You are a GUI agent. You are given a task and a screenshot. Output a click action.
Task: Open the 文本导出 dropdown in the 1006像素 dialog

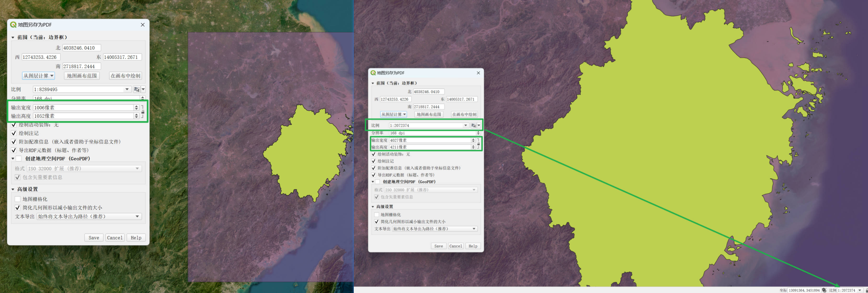pos(89,217)
